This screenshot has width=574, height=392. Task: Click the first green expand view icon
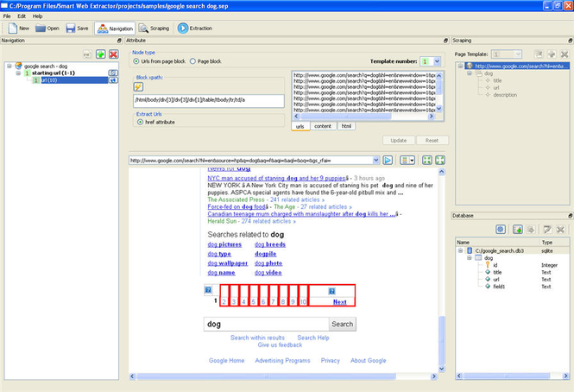(x=427, y=160)
